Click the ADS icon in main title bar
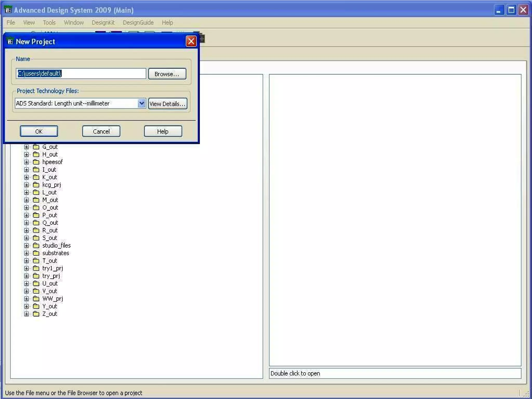The width and height of the screenshot is (532, 399). (8, 10)
